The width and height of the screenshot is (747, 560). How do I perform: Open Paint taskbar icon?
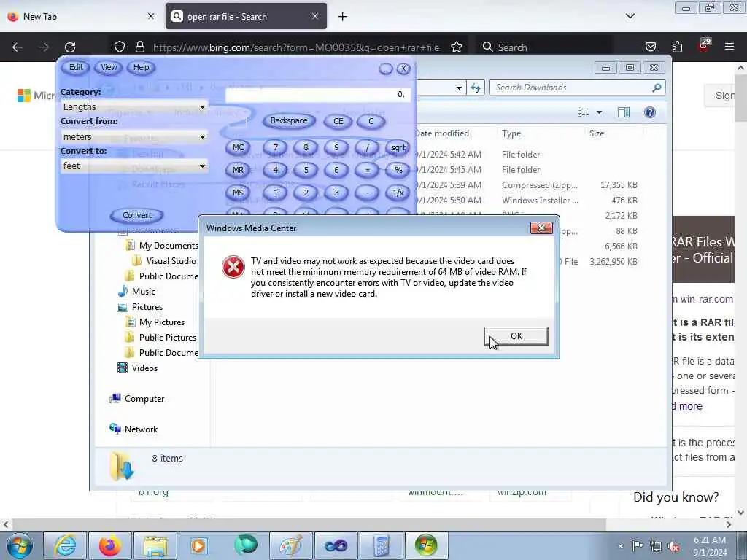coord(290,545)
